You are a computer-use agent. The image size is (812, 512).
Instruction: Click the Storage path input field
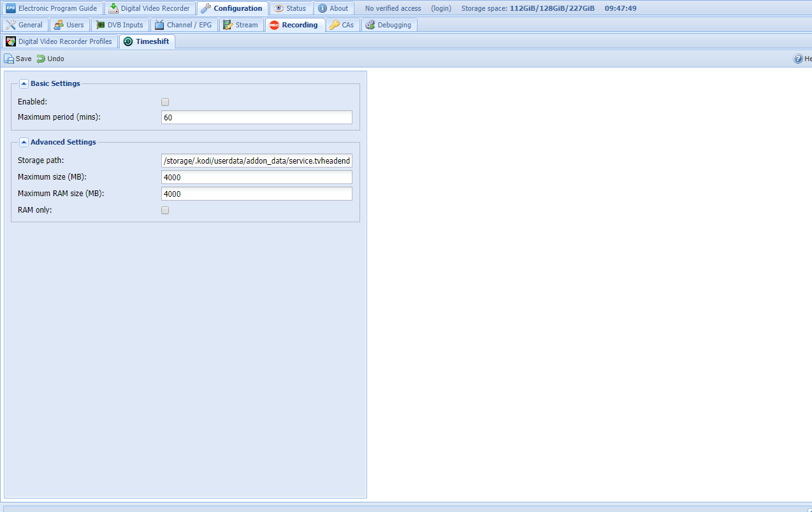click(x=256, y=161)
